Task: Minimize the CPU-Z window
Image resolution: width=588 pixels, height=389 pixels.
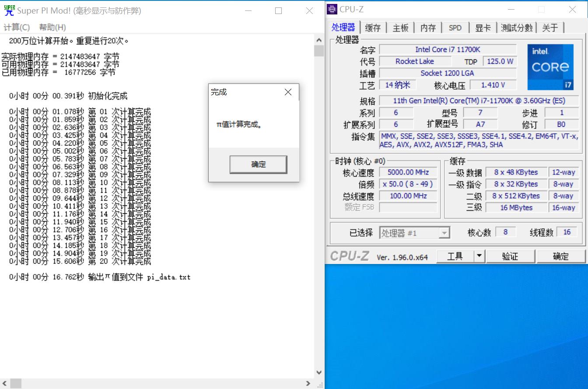Action: [x=511, y=9]
